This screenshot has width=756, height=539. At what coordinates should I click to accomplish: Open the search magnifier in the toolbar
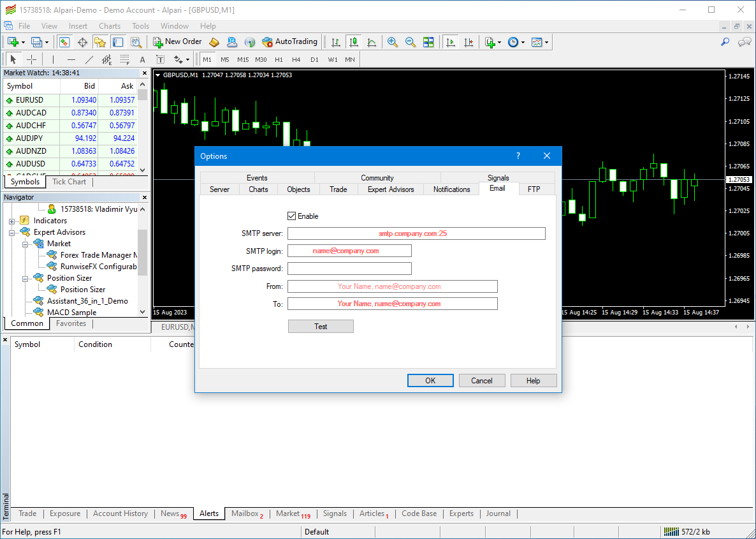pos(725,42)
